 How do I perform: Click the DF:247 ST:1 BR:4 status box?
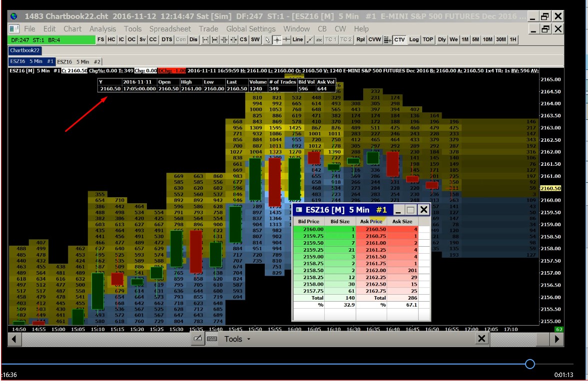pos(52,40)
